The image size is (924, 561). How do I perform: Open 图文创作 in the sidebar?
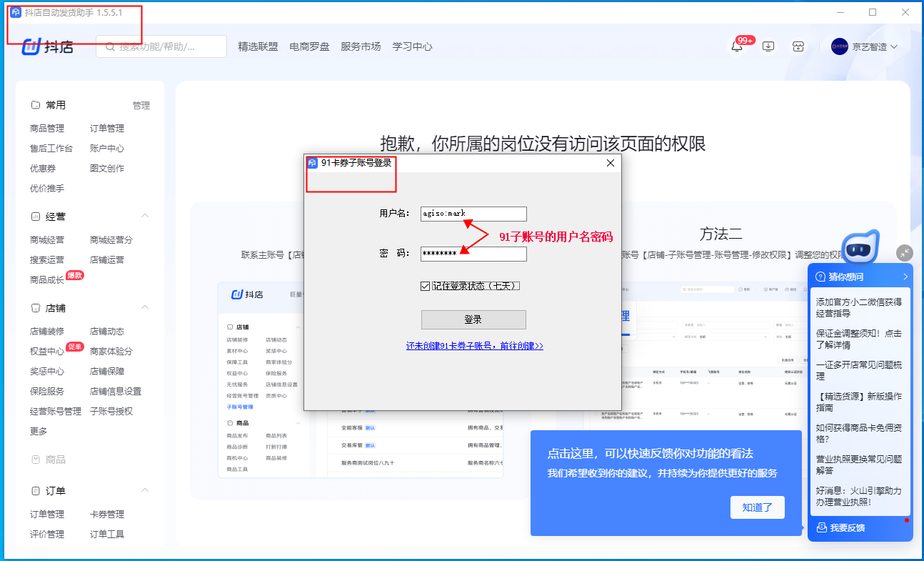pos(107,169)
